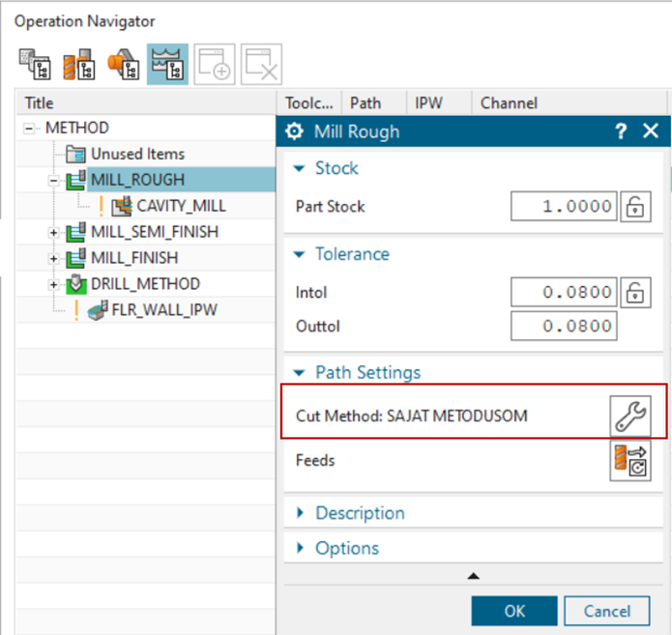Click the Path column header
Screen dimensions: 672x635
tap(365, 102)
